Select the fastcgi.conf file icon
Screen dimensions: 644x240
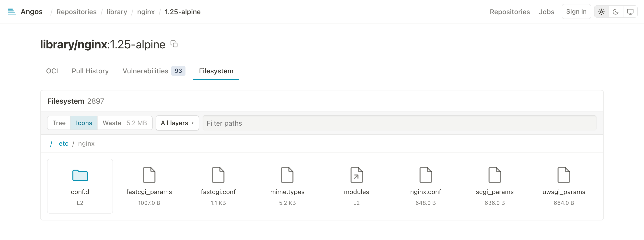pos(218,175)
